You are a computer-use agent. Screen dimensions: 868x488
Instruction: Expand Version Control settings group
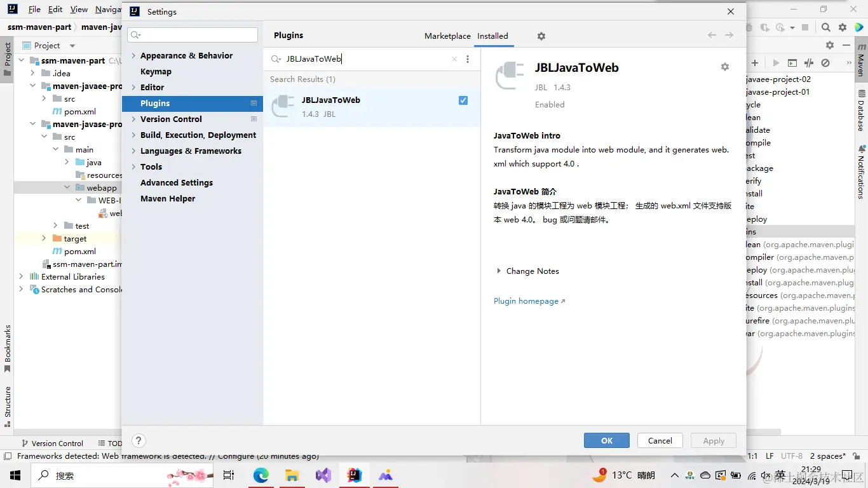133,119
